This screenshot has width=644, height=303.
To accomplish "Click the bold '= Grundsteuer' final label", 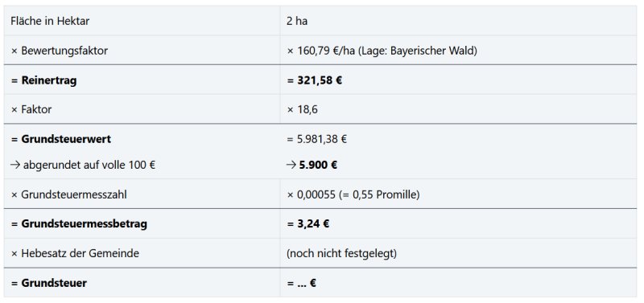I will click(x=49, y=283).
